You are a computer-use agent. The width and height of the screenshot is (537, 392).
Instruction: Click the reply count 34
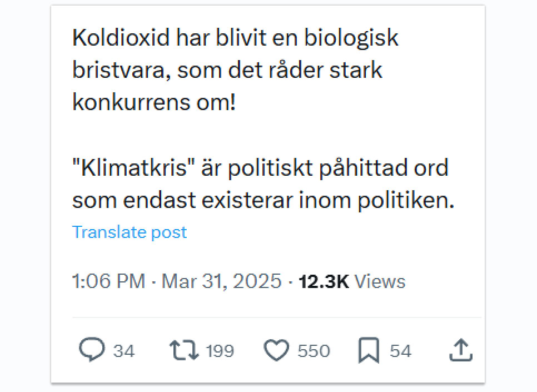(x=124, y=351)
